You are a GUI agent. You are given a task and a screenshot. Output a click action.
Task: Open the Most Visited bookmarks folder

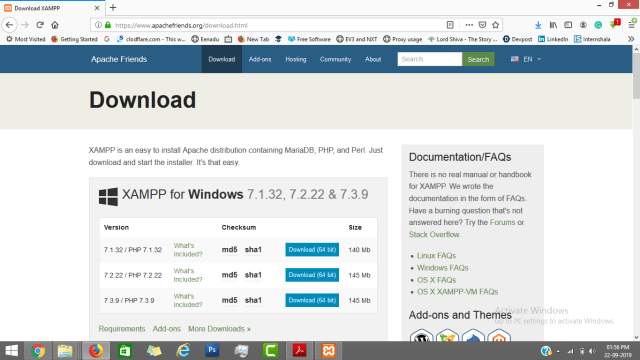25,39
